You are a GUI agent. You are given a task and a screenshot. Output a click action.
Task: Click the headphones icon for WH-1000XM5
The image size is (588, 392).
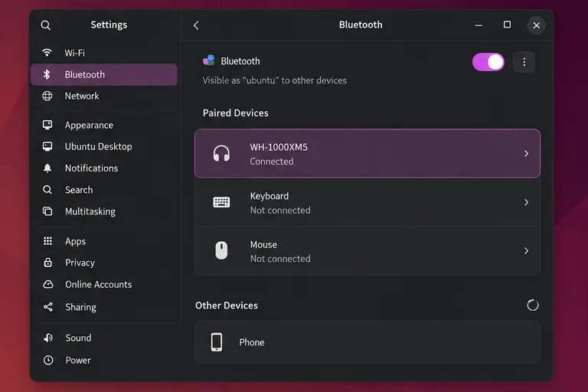[221, 153]
